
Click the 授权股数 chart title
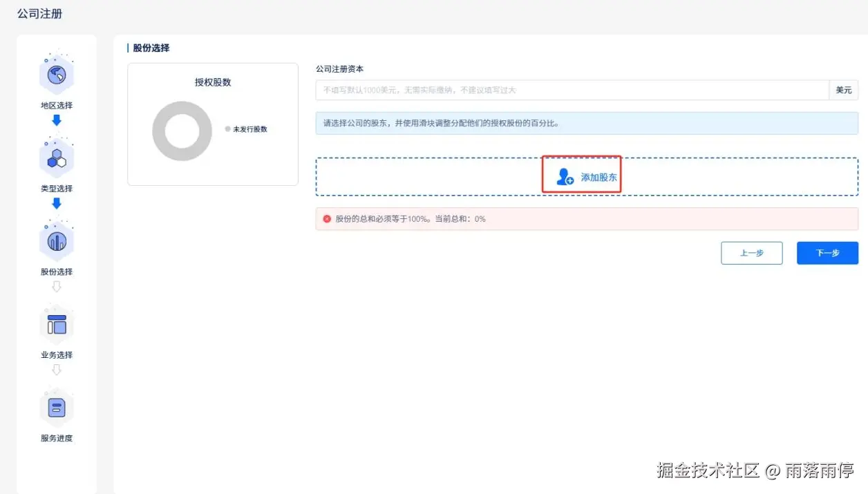(213, 82)
